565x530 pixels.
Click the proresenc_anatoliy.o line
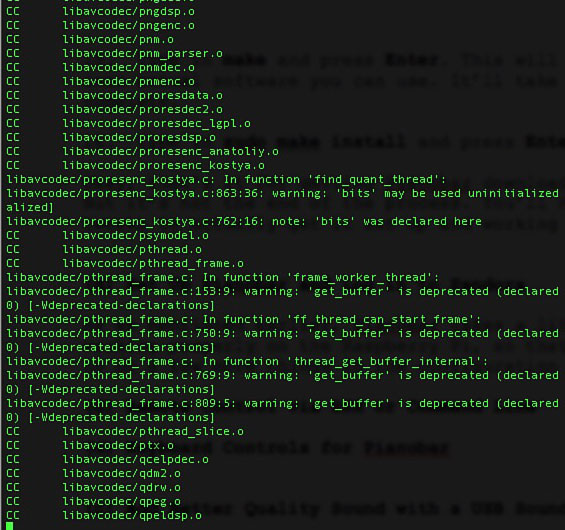(x=143, y=151)
